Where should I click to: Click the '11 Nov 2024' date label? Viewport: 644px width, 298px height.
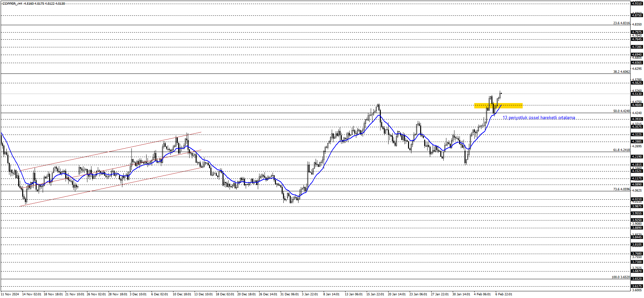tap(10, 294)
